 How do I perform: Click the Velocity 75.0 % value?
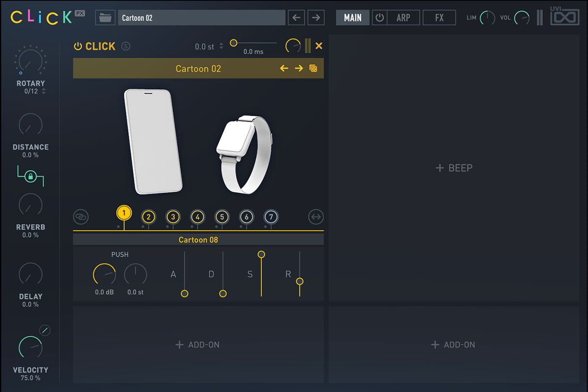[30, 378]
